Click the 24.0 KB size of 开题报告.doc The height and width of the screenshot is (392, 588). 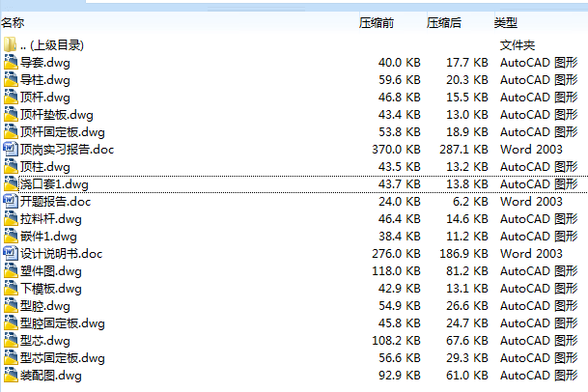[400, 202]
